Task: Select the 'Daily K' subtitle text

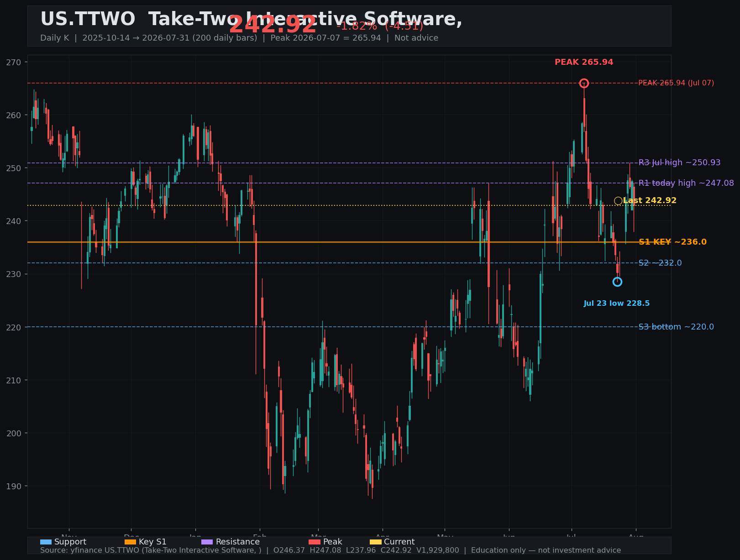Action: [x=54, y=38]
